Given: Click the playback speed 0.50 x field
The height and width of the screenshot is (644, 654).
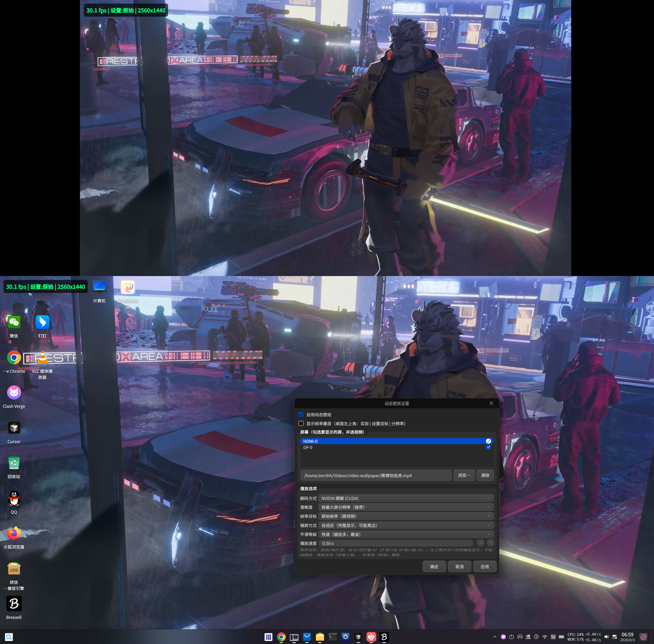Looking at the screenshot, I should click(396, 543).
